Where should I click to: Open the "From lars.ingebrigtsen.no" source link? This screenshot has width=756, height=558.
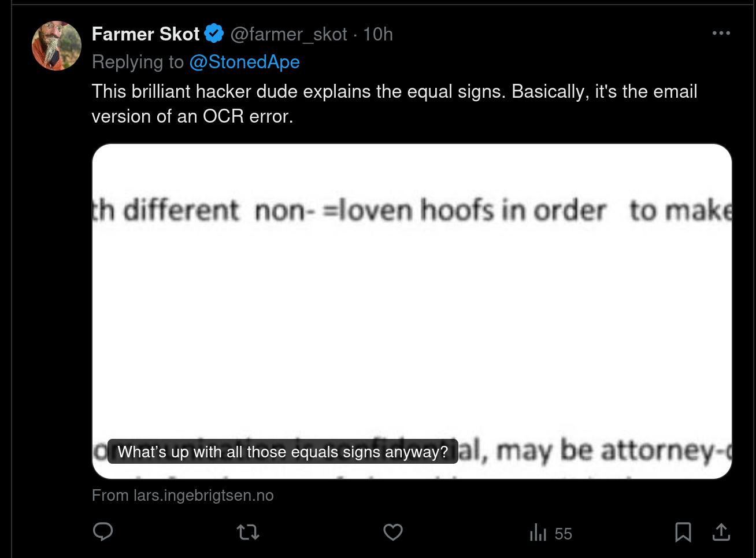pos(183,496)
